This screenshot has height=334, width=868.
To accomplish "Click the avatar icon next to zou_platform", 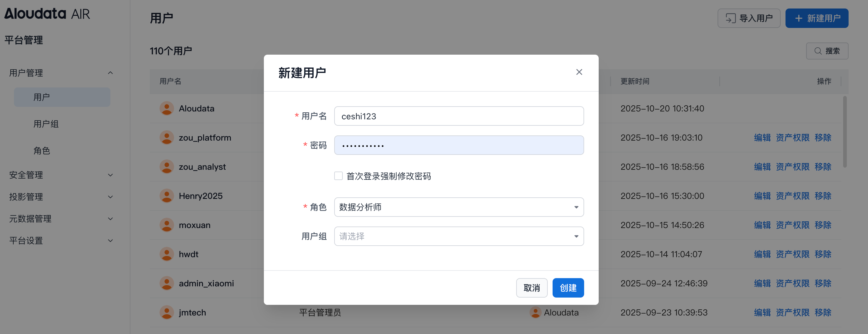I will (167, 138).
